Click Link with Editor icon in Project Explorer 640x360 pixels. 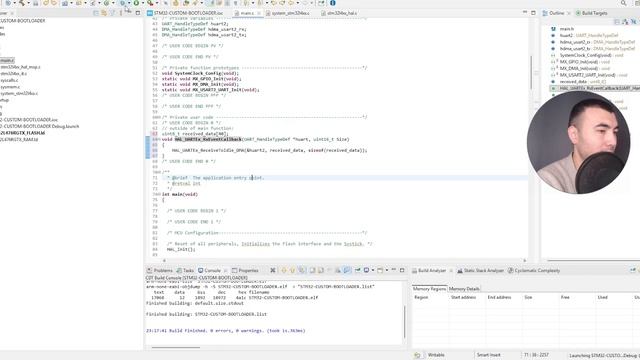click(x=104, y=13)
